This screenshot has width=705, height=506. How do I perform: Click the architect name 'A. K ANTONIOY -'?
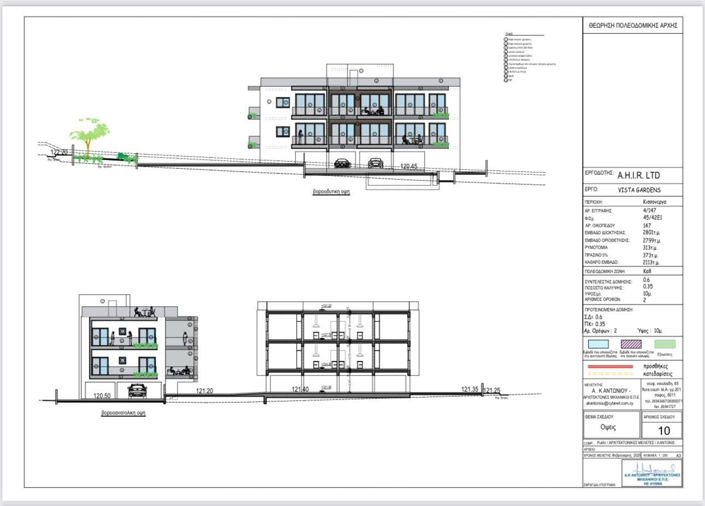[x=612, y=390]
